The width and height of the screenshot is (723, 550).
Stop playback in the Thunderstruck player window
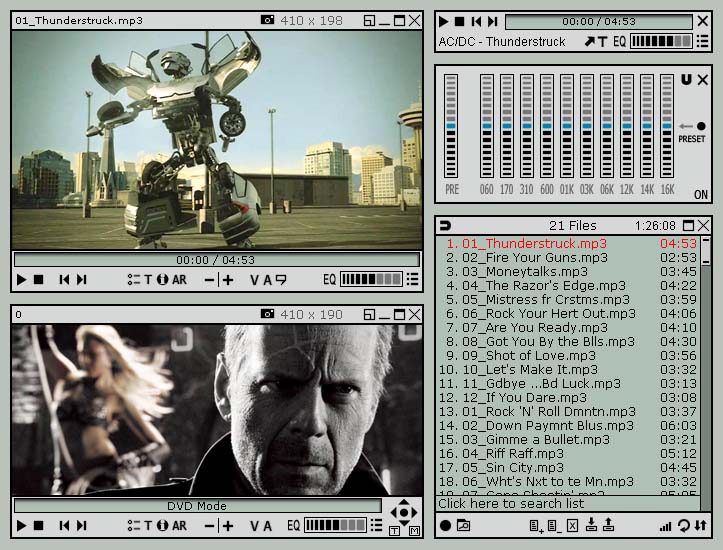click(39, 279)
